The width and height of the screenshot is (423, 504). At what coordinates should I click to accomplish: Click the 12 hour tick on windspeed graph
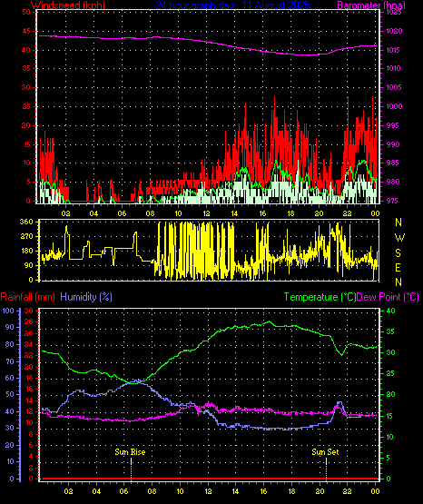tap(206, 213)
